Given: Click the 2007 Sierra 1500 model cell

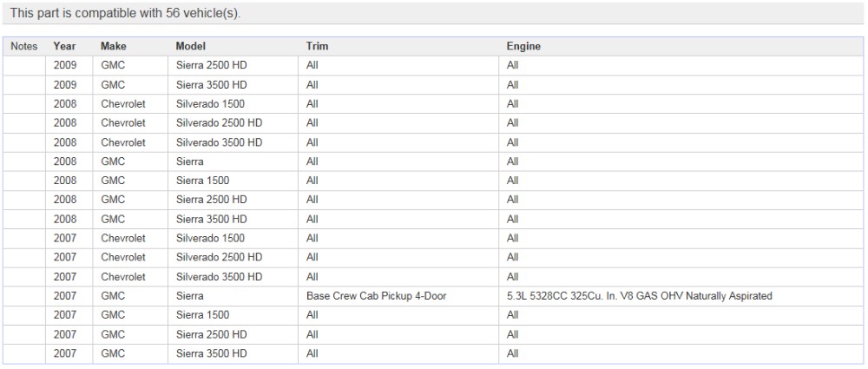Looking at the screenshot, I should (203, 315).
